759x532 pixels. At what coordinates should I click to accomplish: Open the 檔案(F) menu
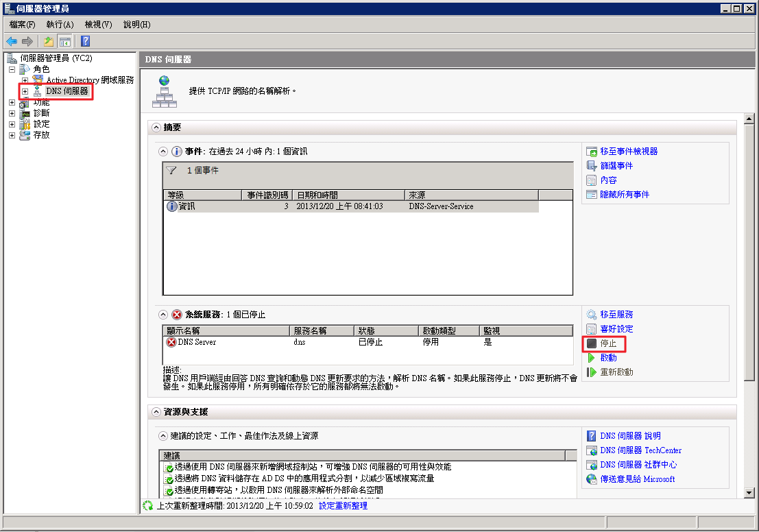[22, 25]
